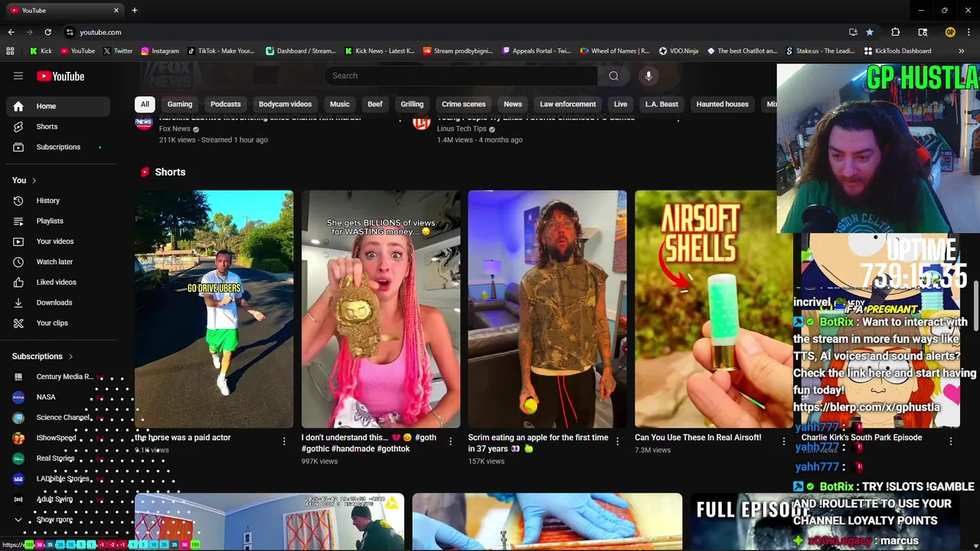Open 'Can You Use These In Real Airsoft!' title

click(697, 438)
